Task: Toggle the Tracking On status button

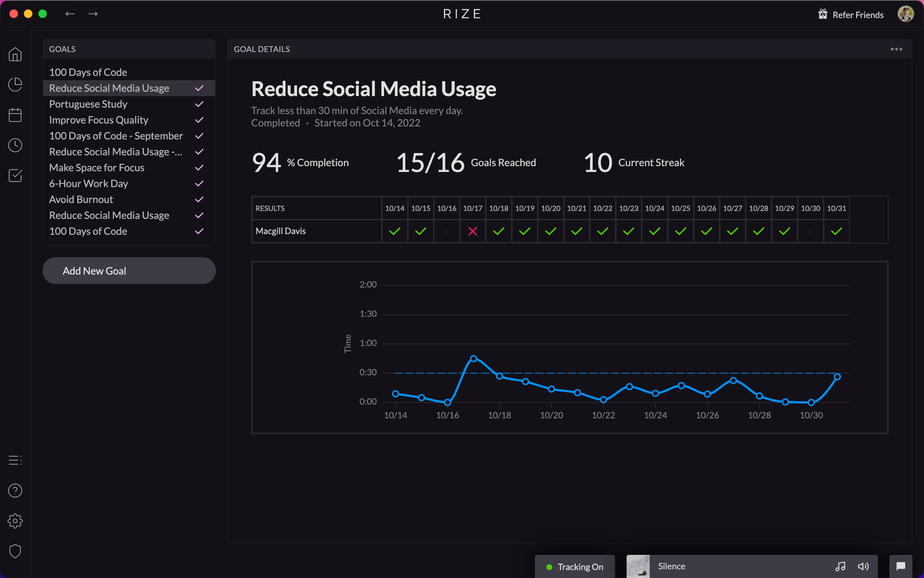Action: (575, 566)
